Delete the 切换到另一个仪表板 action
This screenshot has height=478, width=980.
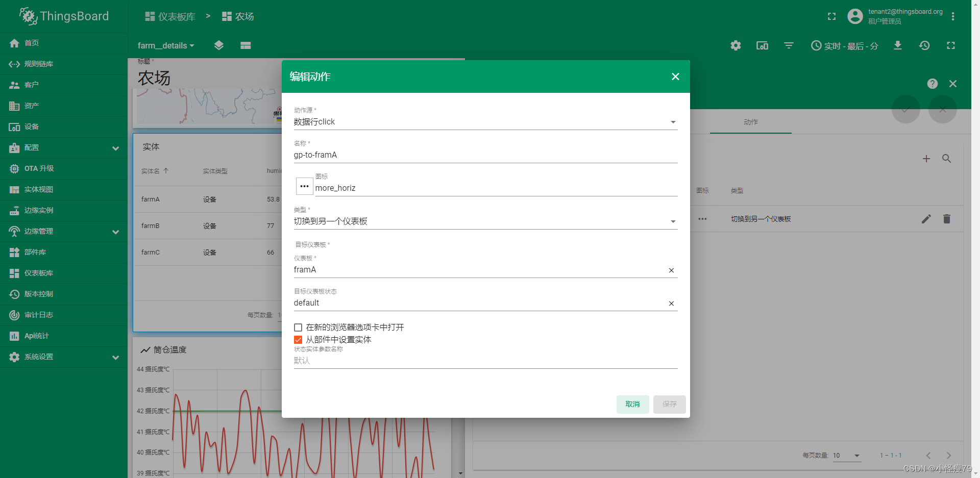947,219
